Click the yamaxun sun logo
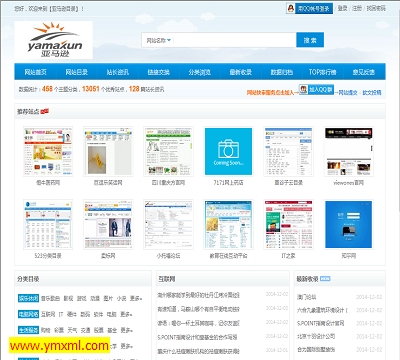Viewport: 400px width, 360px height. (x=53, y=40)
